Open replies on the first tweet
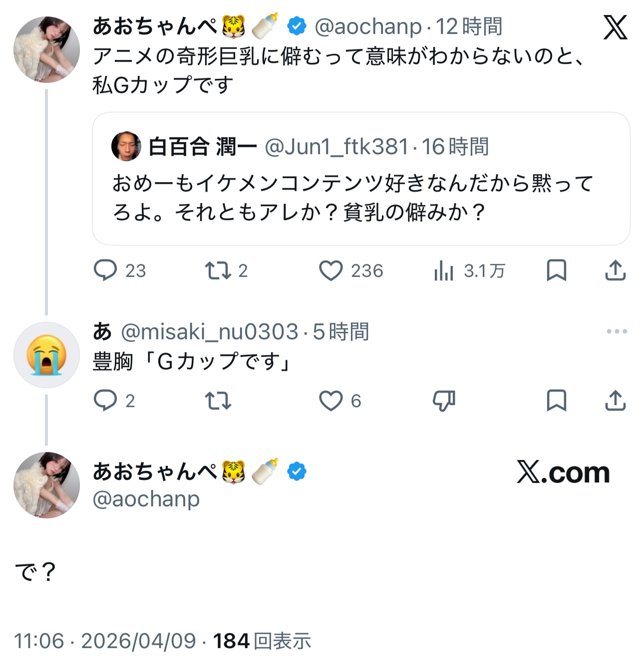This screenshot has width=644, height=658. [105, 270]
